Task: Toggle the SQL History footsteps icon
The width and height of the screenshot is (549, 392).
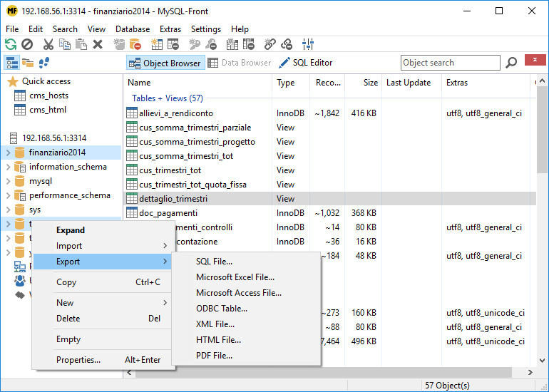Action: (43, 63)
